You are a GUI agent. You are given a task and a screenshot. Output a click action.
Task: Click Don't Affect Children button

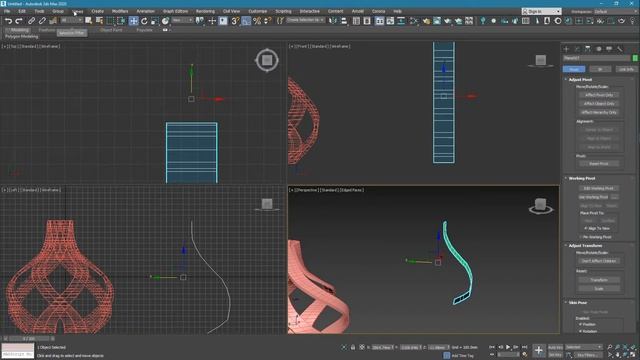[599, 261]
